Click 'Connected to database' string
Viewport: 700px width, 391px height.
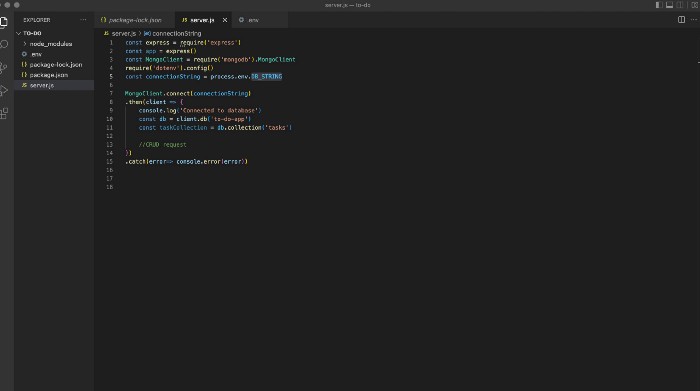click(x=220, y=111)
